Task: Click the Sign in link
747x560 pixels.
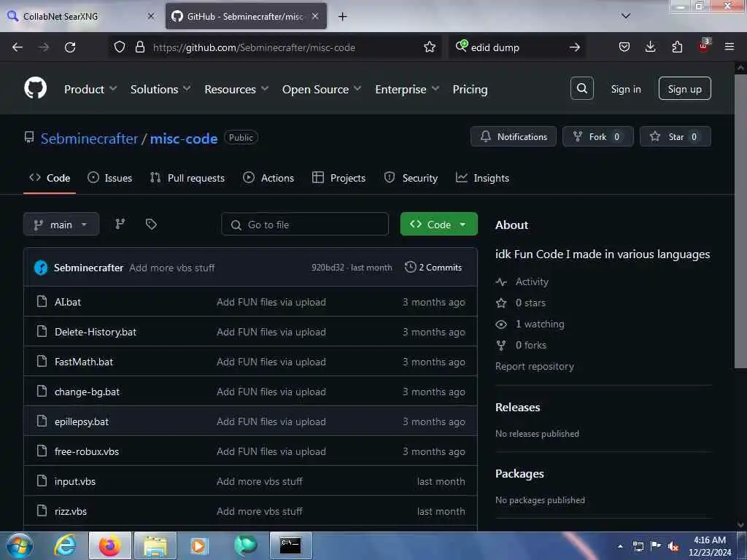Action: coord(625,89)
